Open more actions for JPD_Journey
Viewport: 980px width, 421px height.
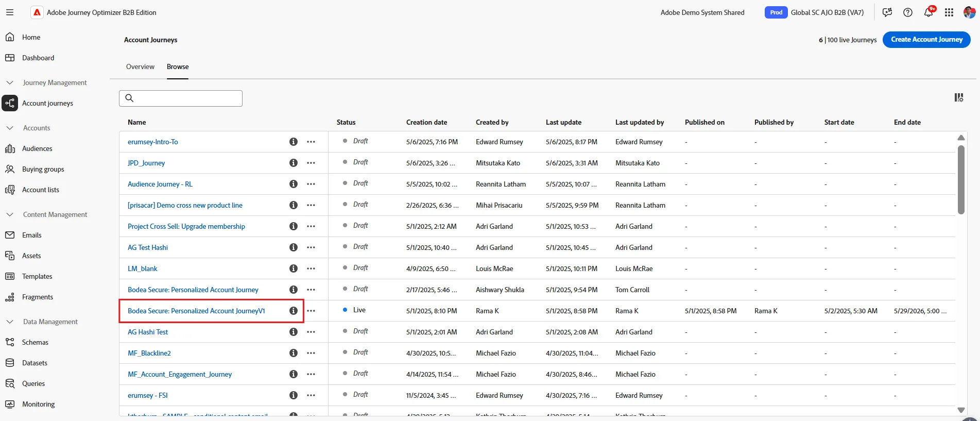pos(311,163)
